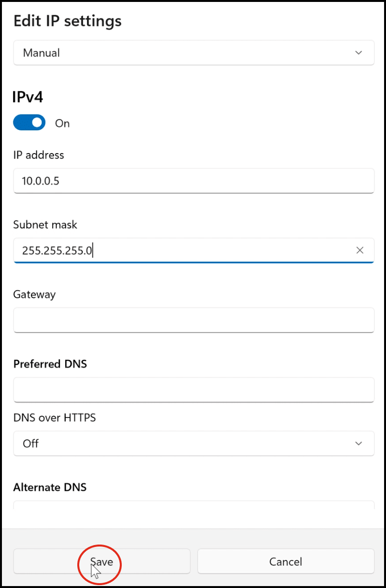The width and height of the screenshot is (386, 588).
Task: Click the Gateway label text
Action: [x=34, y=294]
